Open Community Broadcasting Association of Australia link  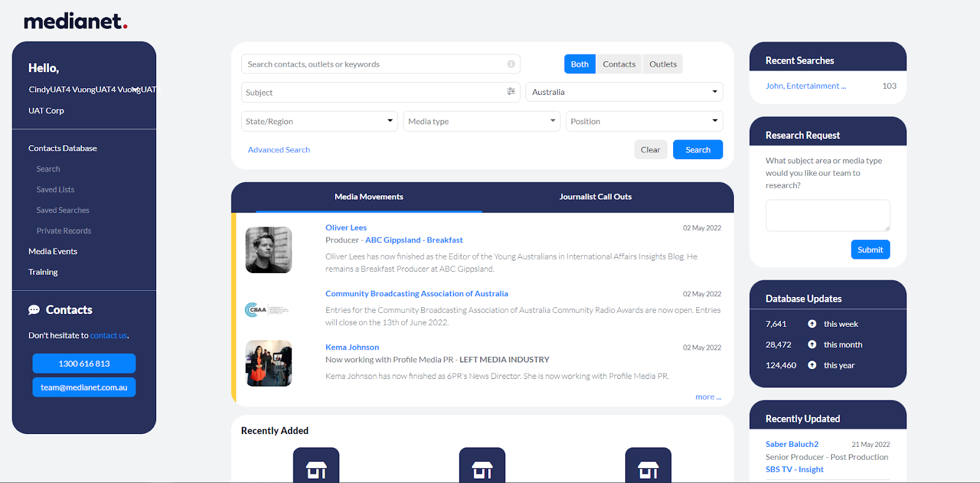click(417, 294)
